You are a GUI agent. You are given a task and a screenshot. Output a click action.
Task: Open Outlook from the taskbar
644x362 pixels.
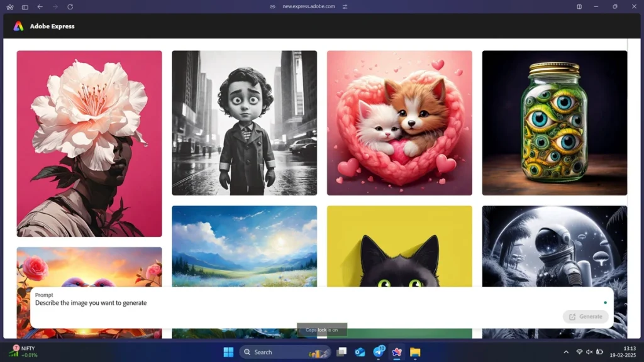[360, 352]
